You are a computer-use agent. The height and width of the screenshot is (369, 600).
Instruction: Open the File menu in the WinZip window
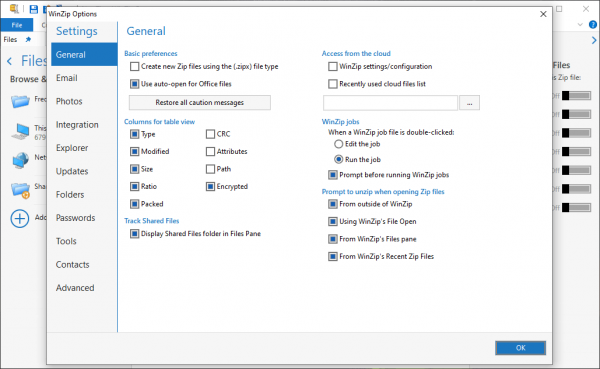[x=17, y=25]
